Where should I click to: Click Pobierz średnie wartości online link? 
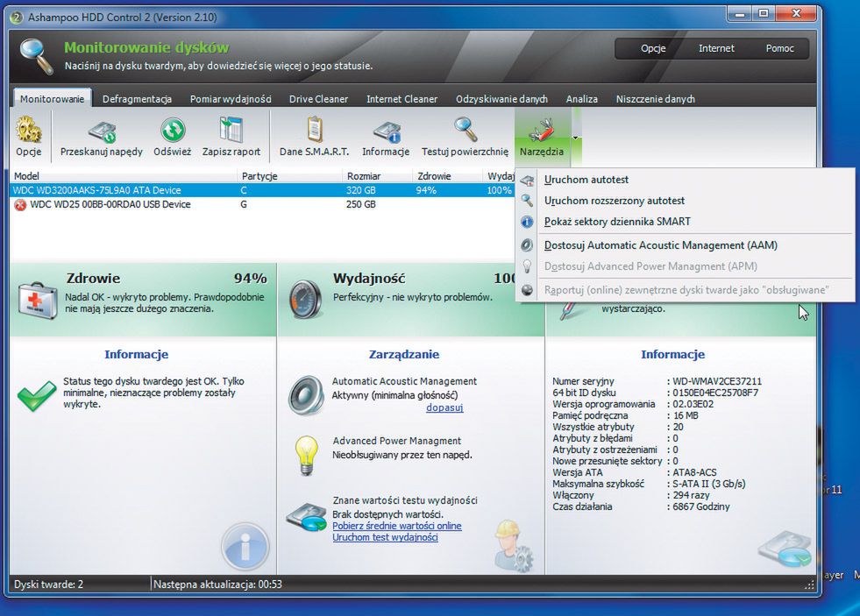396,526
